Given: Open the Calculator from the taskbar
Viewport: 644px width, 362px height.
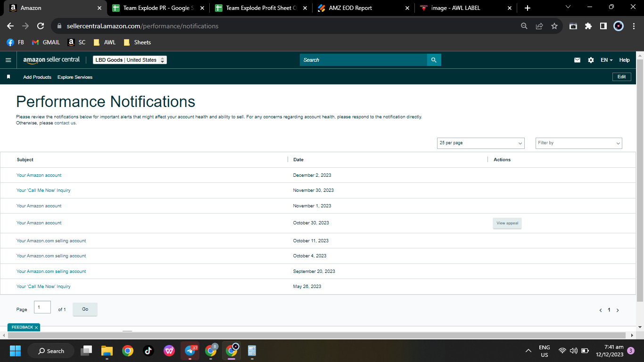Looking at the screenshot, I should coord(252,351).
